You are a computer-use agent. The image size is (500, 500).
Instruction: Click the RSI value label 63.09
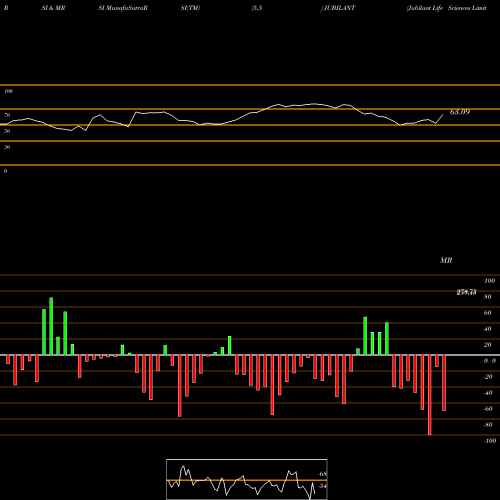point(460,112)
